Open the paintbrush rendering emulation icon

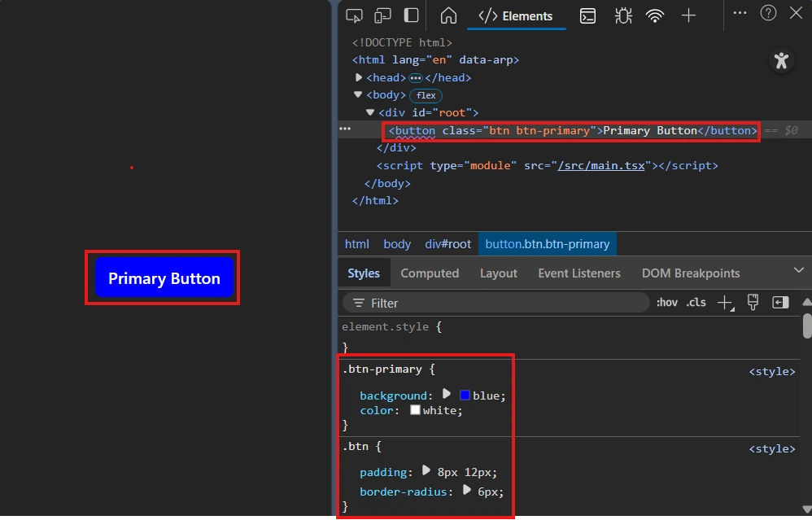(753, 302)
